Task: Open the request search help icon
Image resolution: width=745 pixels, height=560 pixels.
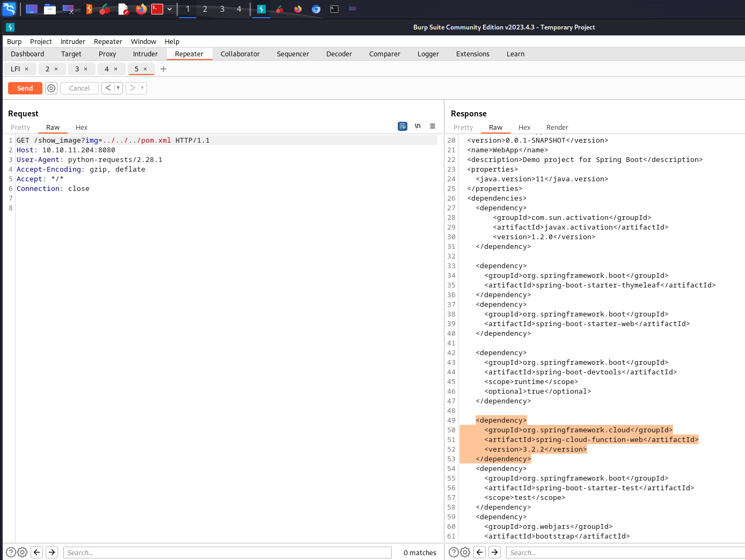Action: pyautogui.click(x=11, y=552)
